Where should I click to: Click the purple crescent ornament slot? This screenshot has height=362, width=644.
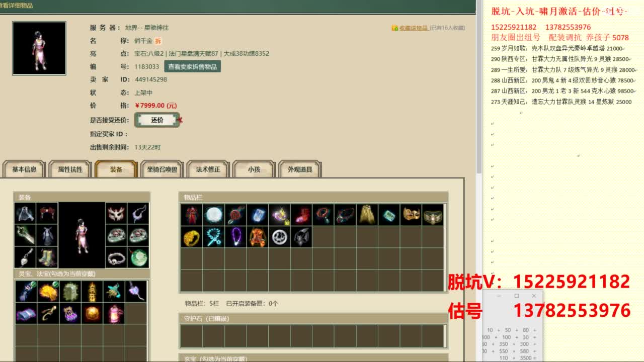point(138,213)
